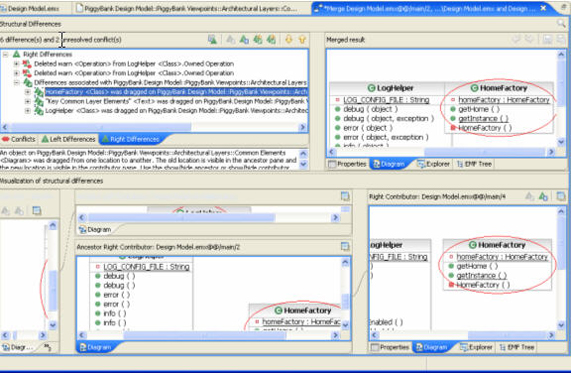Collapse the Right Differences root node
This screenshot has height=374, width=572.
(5, 54)
